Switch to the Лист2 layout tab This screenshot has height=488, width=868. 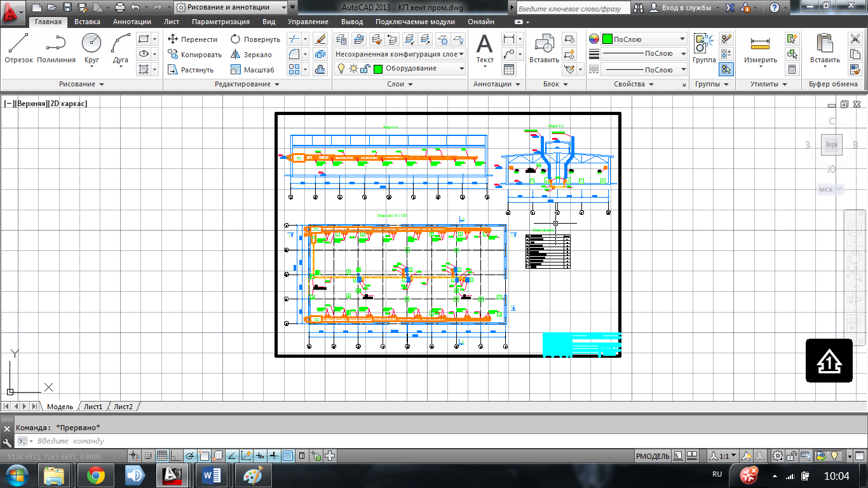(x=123, y=407)
